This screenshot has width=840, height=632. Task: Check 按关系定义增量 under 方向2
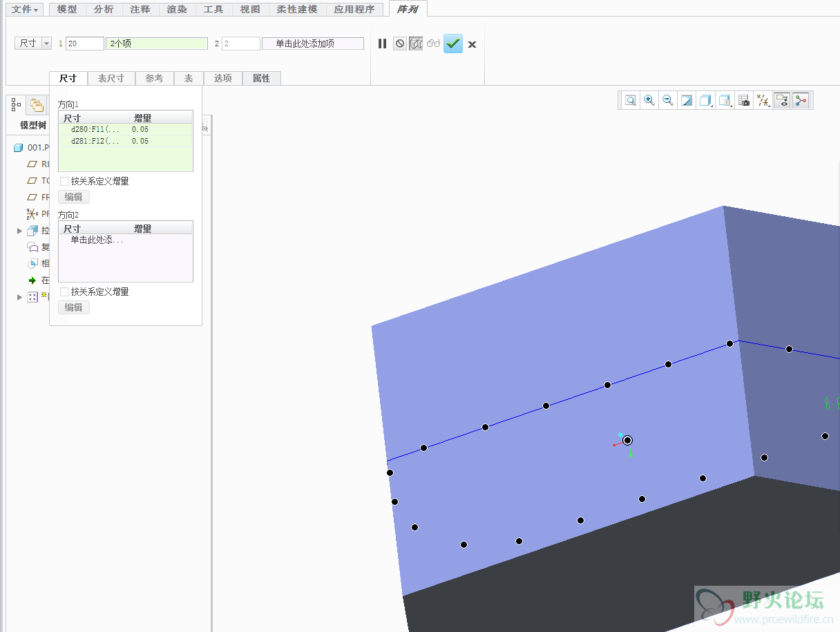[x=64, y=292]
